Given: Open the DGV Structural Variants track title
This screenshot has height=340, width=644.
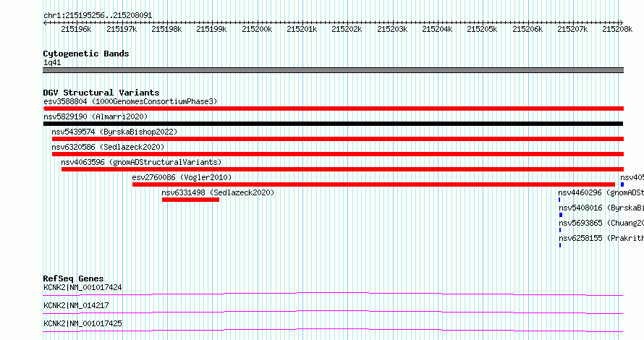Looking at the screenshot, I should point(101,93).
